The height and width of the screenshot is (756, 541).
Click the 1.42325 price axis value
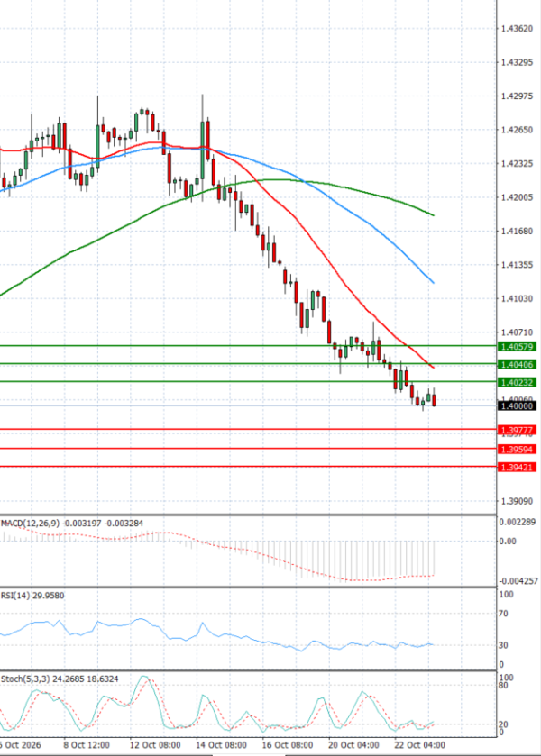(x=517, y=163)
